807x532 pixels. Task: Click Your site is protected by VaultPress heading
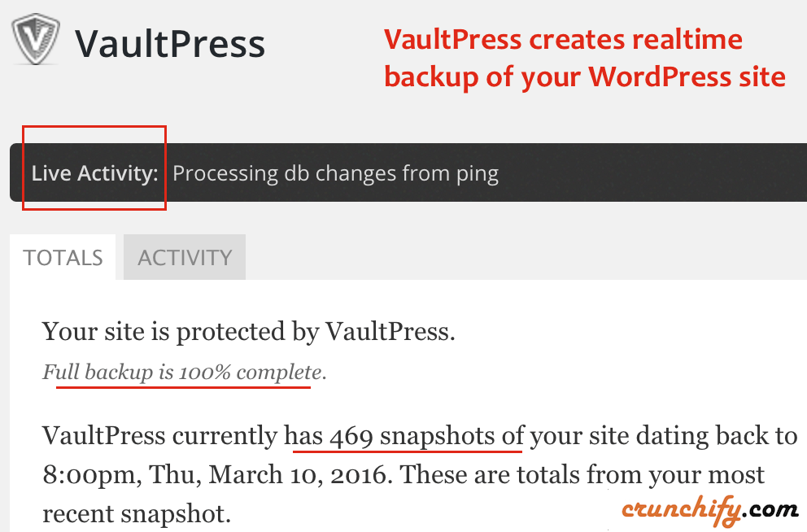[x=249, y=331]
